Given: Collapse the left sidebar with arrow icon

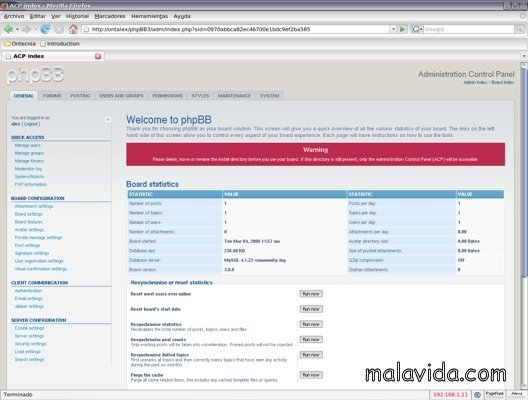Looking at the screenshot, I should click(108, 119).
